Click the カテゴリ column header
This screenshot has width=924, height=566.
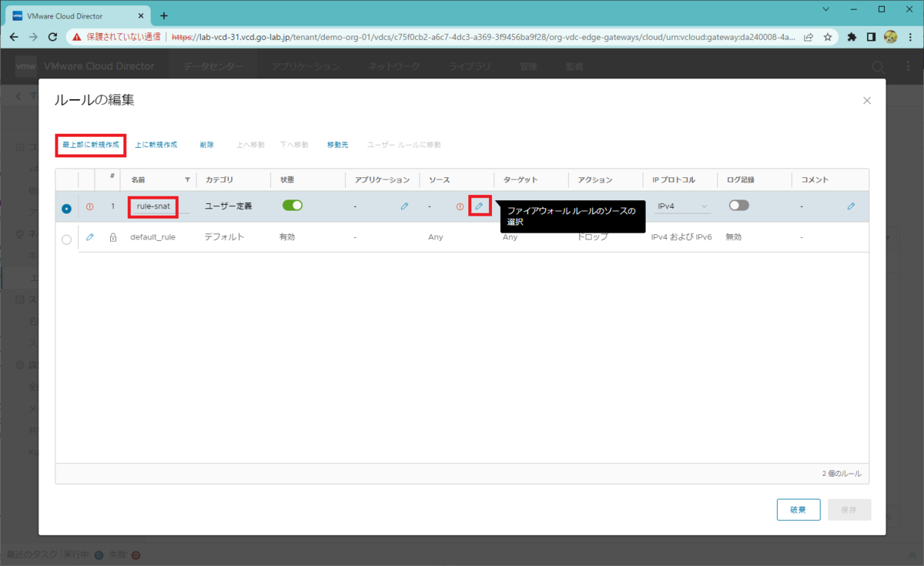tap(218, 179)
